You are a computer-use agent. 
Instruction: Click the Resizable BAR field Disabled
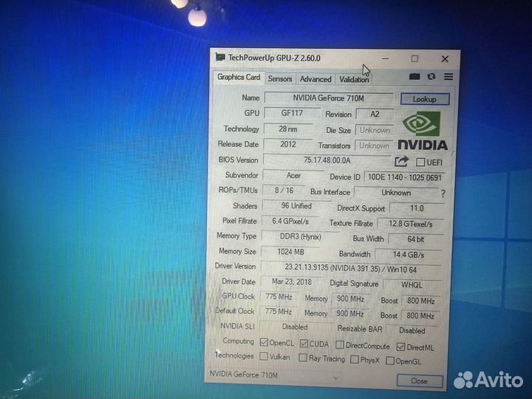click(412, 330)
